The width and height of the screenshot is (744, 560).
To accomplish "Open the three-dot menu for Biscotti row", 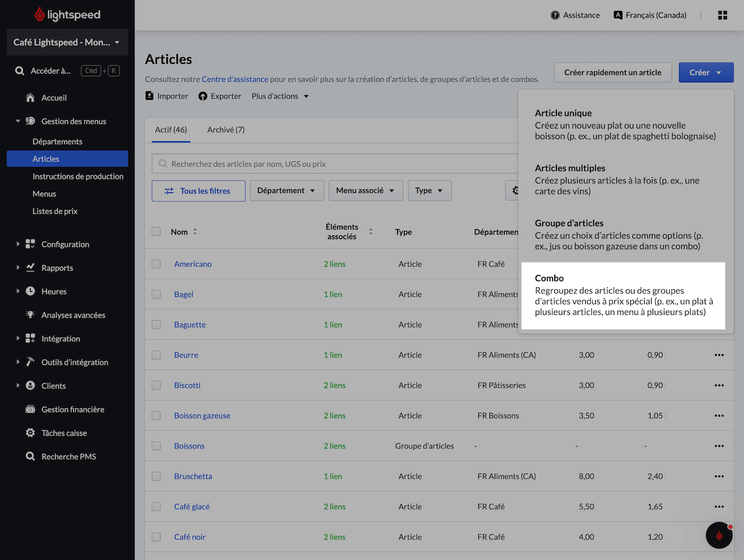I will (x=719, y=385).
